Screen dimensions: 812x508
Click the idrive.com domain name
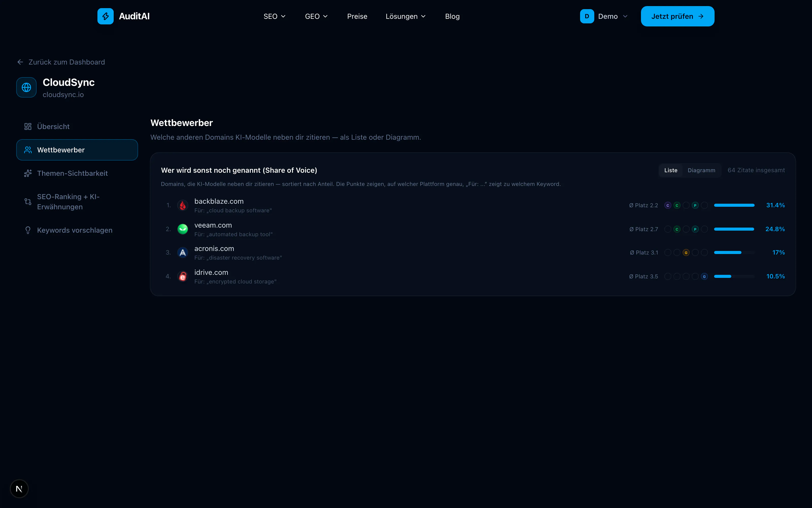(211, 273)
